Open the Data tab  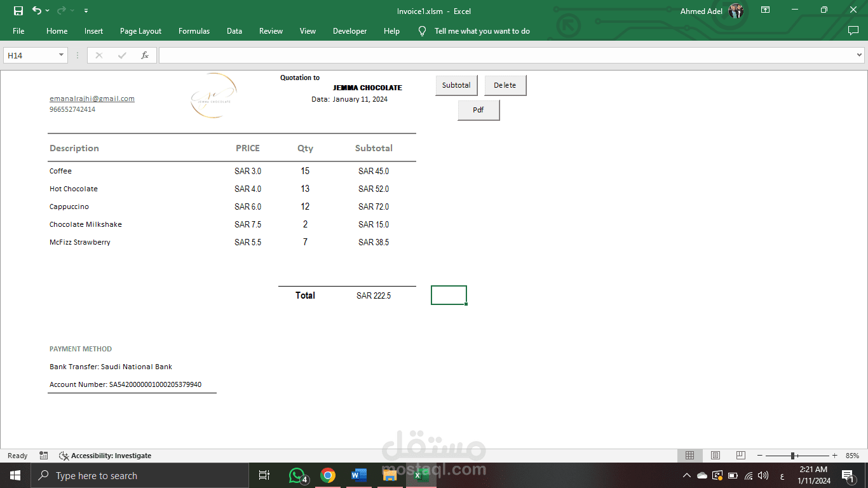pos(234,31)
